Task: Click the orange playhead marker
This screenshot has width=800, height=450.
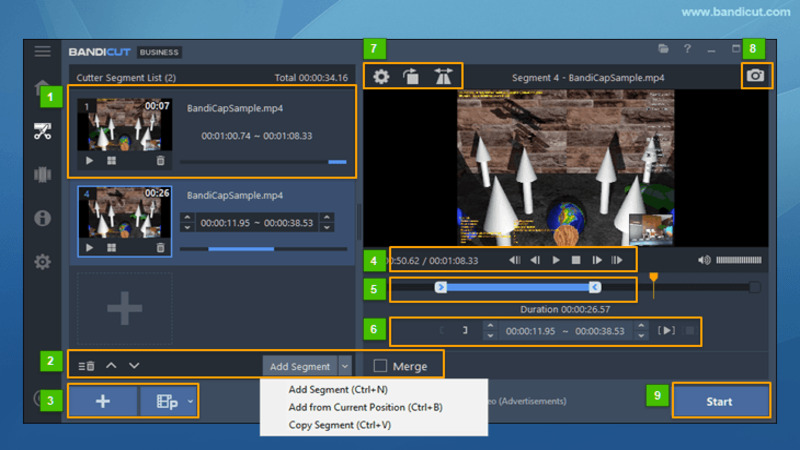Action: pos(653,278)
